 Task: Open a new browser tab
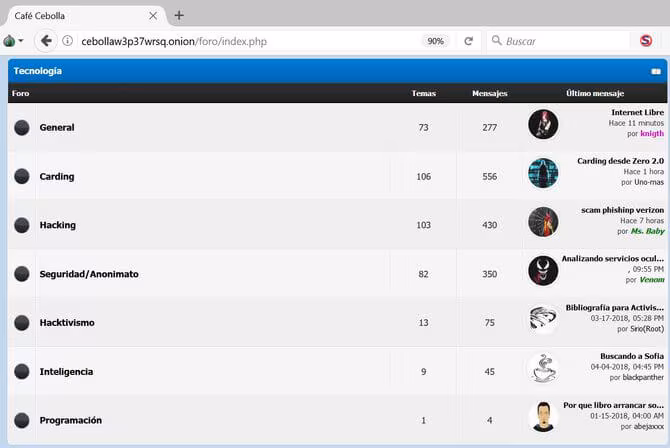[x=179, y=16]
